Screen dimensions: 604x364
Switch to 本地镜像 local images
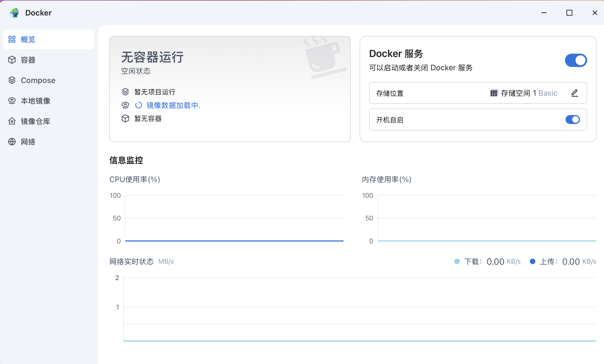click(x=48, y=101)
